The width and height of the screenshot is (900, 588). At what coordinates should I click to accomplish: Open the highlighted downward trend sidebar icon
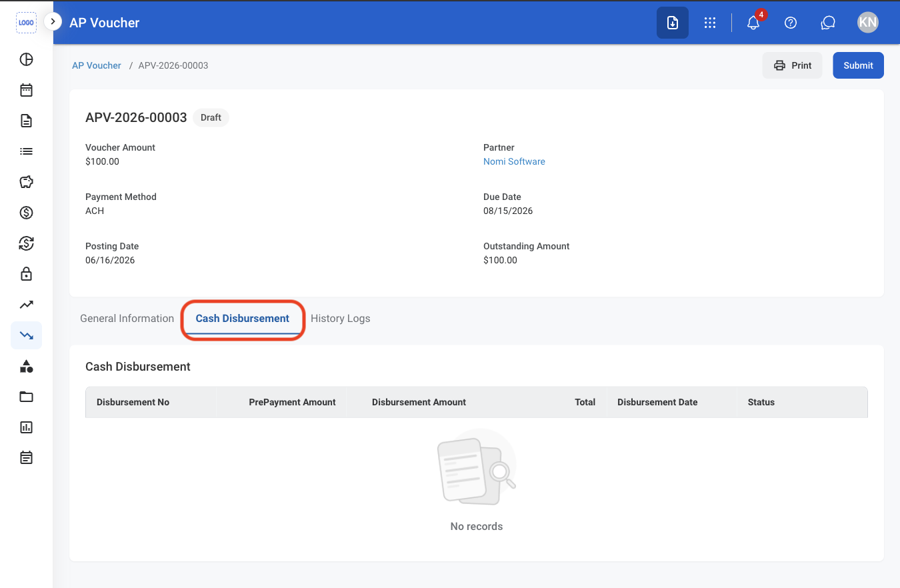pos(26,335)
